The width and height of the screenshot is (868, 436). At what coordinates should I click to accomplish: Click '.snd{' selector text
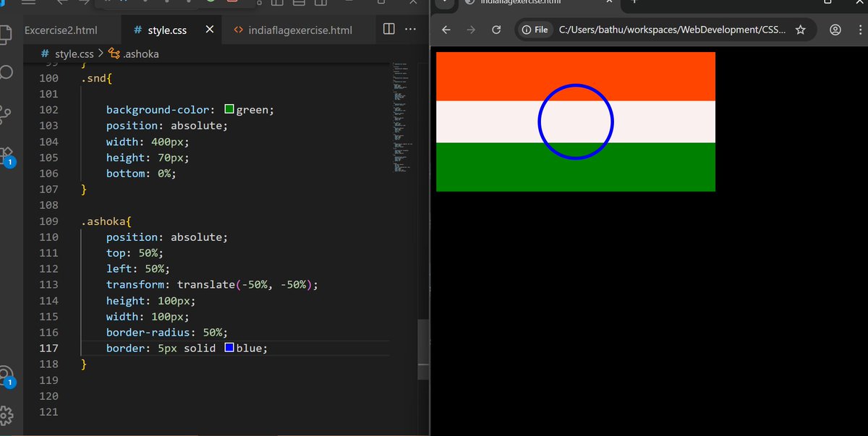coord(96,78)
